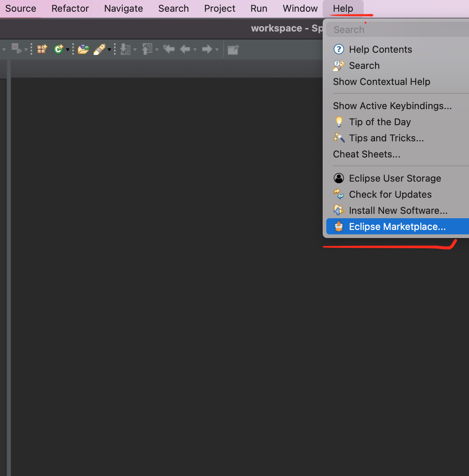
Task: Open the Search flashlight icon dropdown arrow
Action: coord(109,49)
